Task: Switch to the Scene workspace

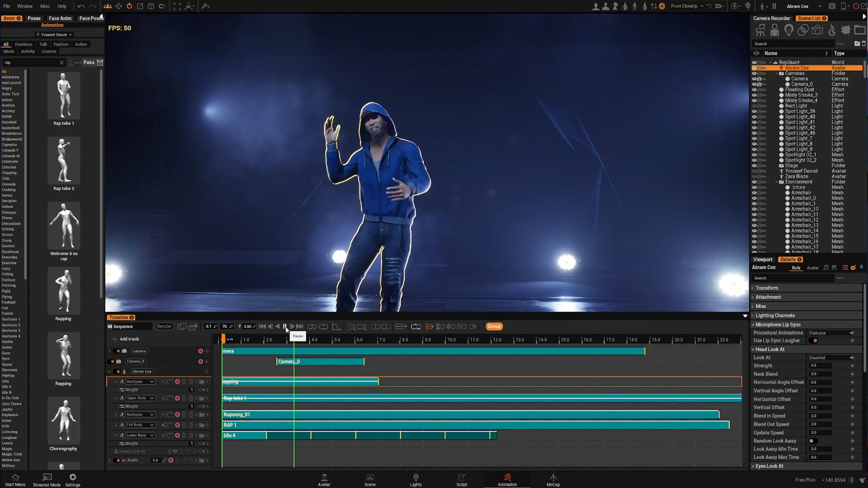Action: [x=370, y=480]
